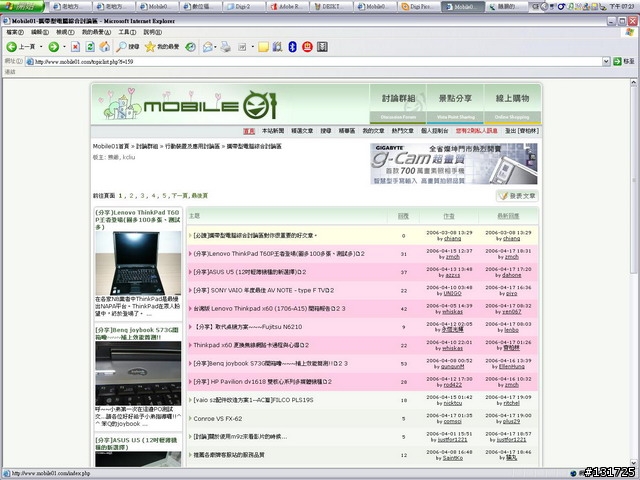Click the yellow note toolbar icon
This screenshot has height=480, width=640.
tap(263, 47)
